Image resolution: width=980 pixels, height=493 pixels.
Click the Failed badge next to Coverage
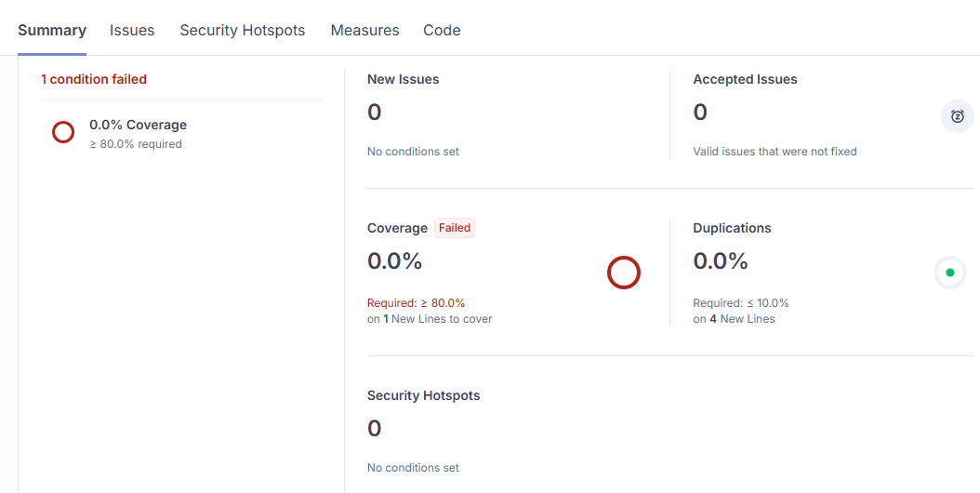point(455,228)
